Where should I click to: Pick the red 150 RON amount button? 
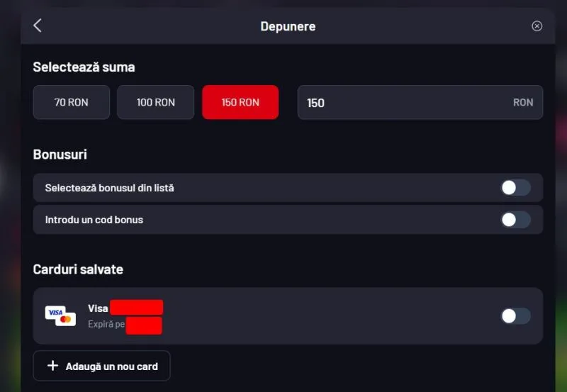coord(240,102)
